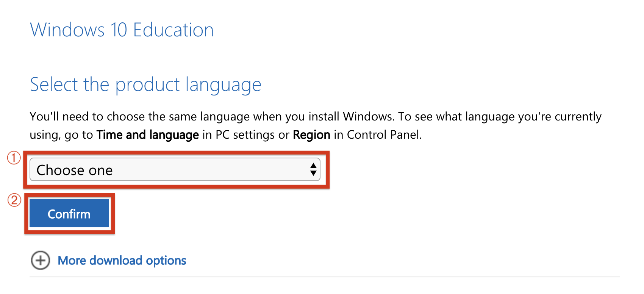644x294 pixels.
Task: Click the word 'Education' in the title
Action: point(174,30)
